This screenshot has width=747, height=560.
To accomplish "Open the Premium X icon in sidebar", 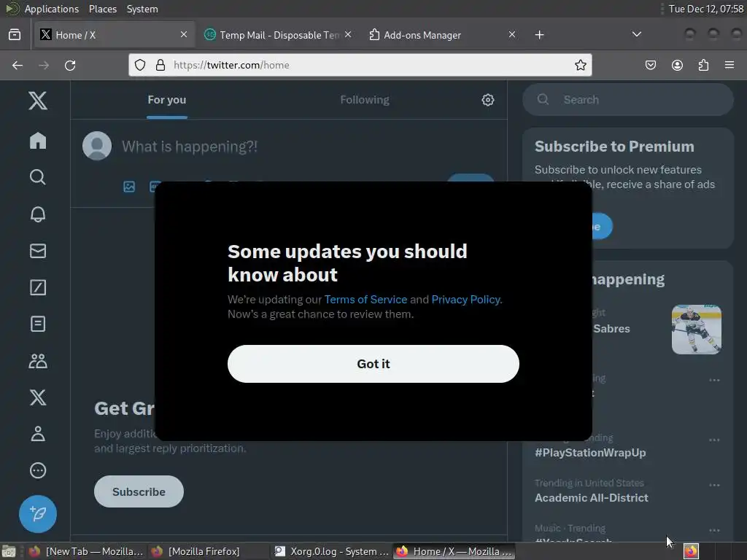I will point(38,397).
